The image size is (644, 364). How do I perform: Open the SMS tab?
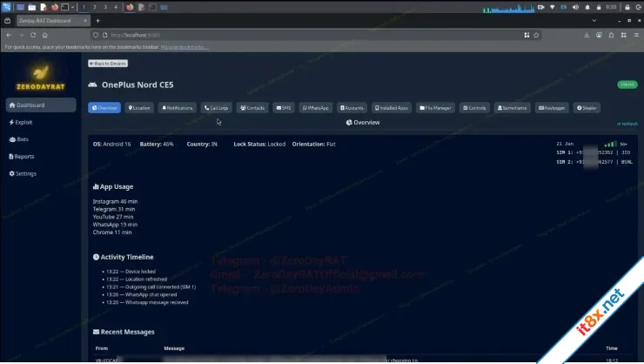tap(284, 108)
